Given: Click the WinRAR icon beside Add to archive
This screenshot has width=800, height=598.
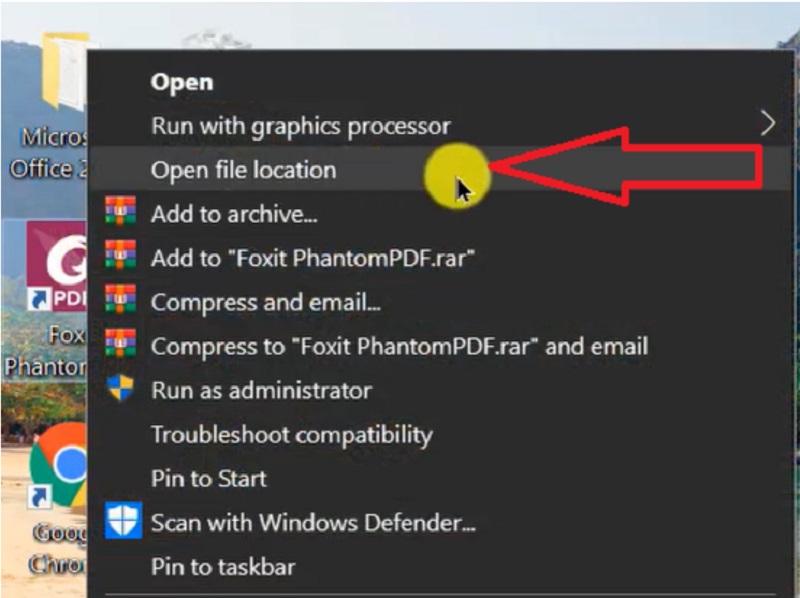Looking at the screenshot, I should [x=120, y=211].
